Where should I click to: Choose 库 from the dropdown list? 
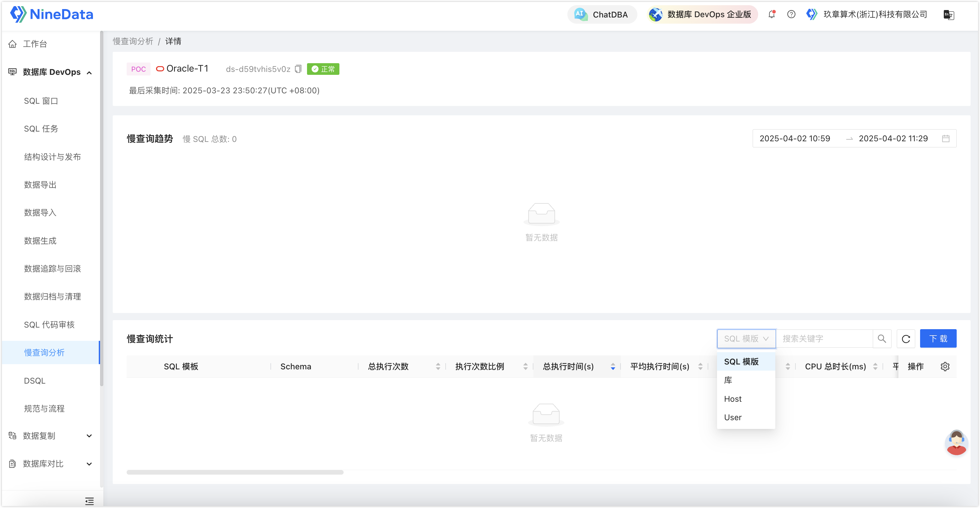pyautogui.click(x=746, y=380)
